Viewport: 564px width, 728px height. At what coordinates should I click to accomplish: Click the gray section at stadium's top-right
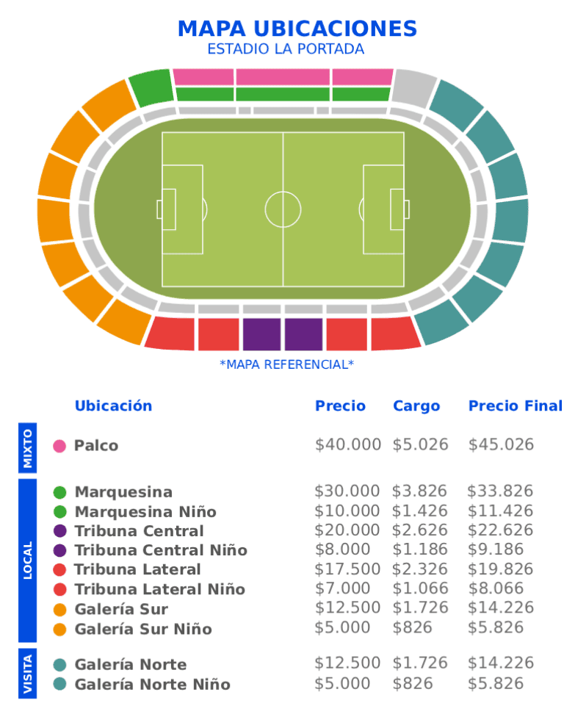[415, 87]
